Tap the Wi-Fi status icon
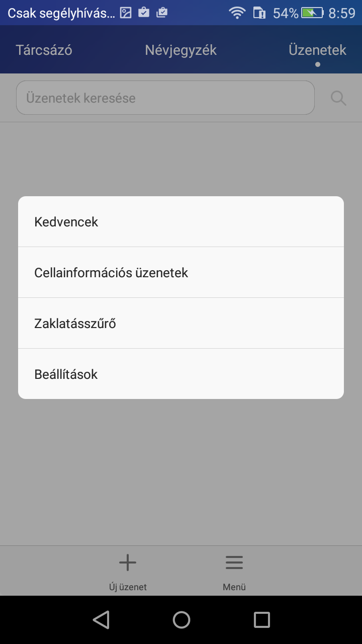The height and width of the screenshot is (644, 362). (237, 13)
